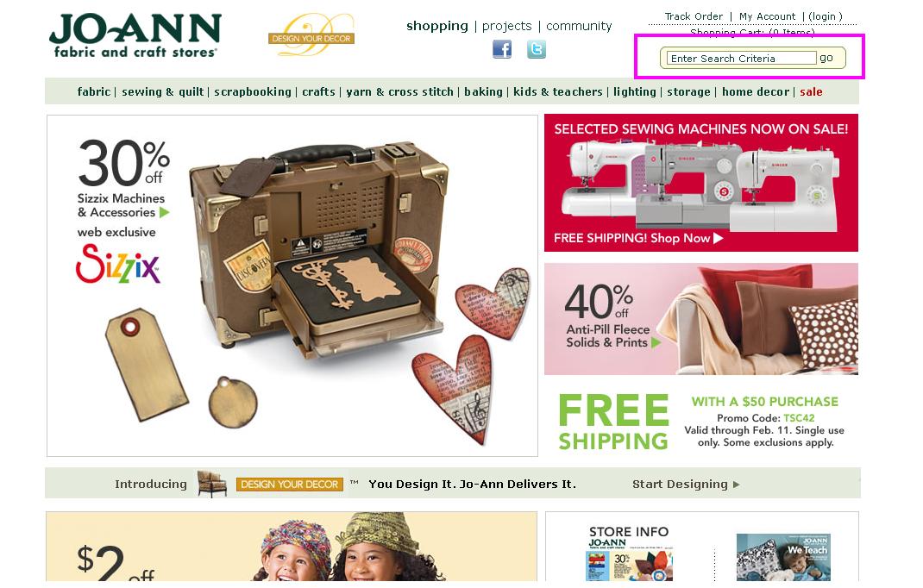Image resolution: width=923 pixels, height=588 pixels.
Task: Switch to the community section
Action: coord(579,26)
